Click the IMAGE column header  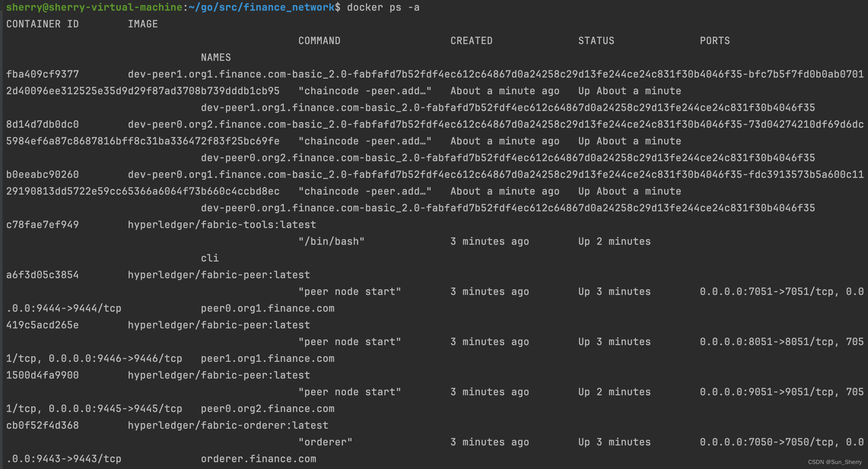(143, 24)
